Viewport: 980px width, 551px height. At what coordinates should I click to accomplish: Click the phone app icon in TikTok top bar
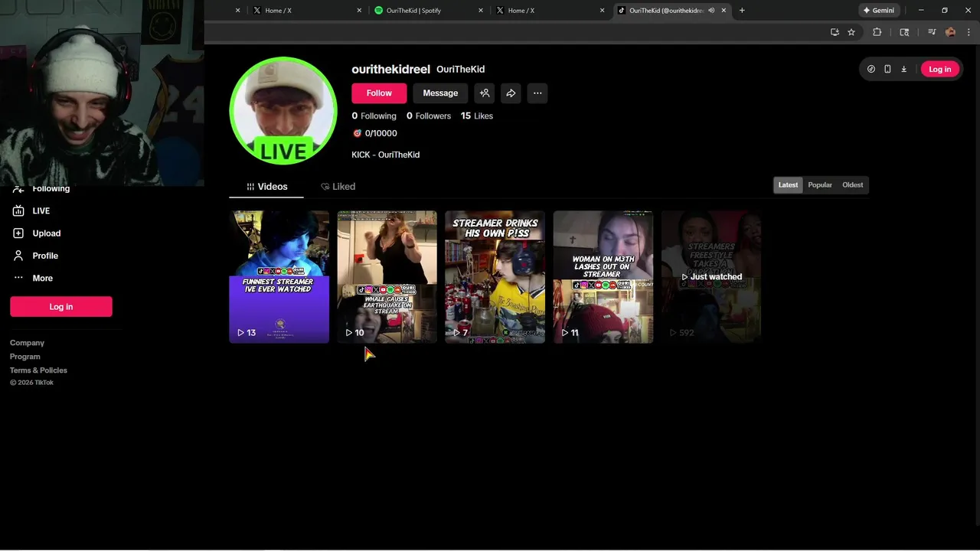tap(887, 69)
